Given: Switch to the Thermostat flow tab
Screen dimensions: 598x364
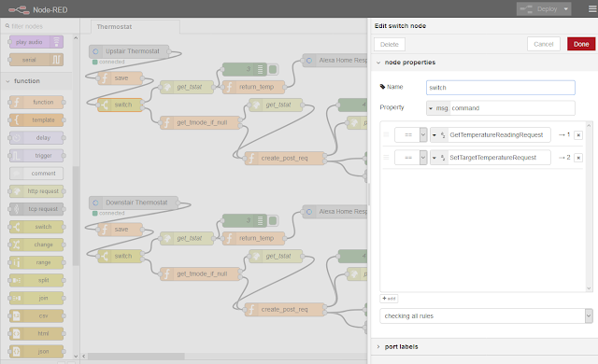Looking at the screenshot, I should click(135, 27).
